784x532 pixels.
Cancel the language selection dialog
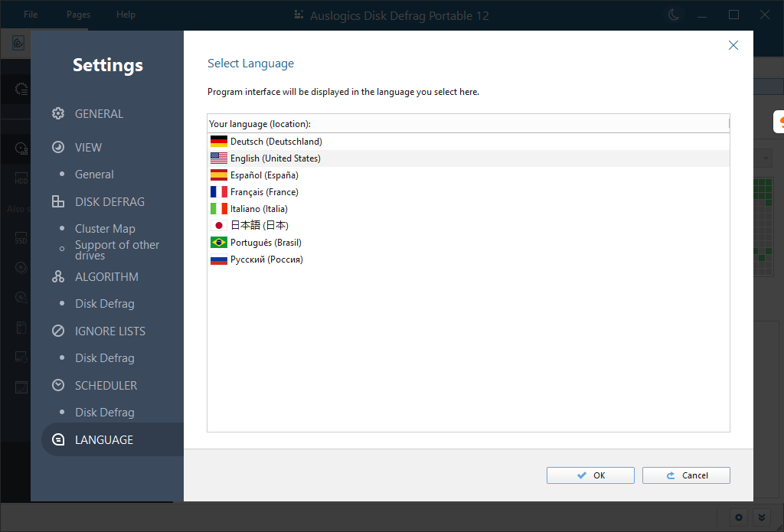[x=686, y=475]
